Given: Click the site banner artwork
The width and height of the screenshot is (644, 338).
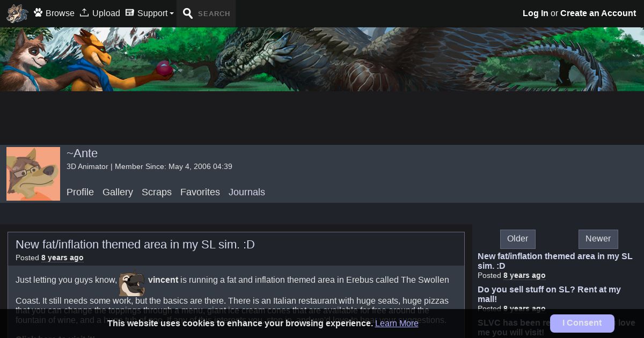Looking at the screenshot, I should pos(322,59).
